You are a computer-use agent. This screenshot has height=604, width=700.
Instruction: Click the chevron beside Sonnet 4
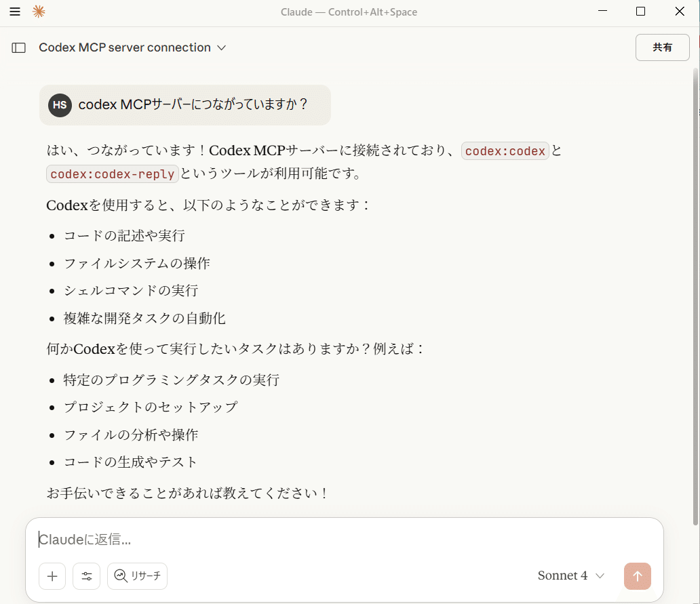pyautogui.click(x=600, y=576)
